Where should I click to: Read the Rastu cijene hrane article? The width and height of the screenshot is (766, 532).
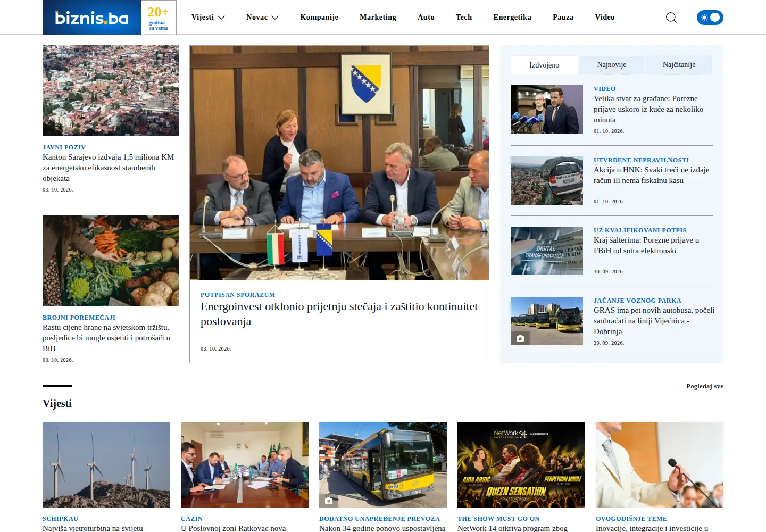(106, 338)
